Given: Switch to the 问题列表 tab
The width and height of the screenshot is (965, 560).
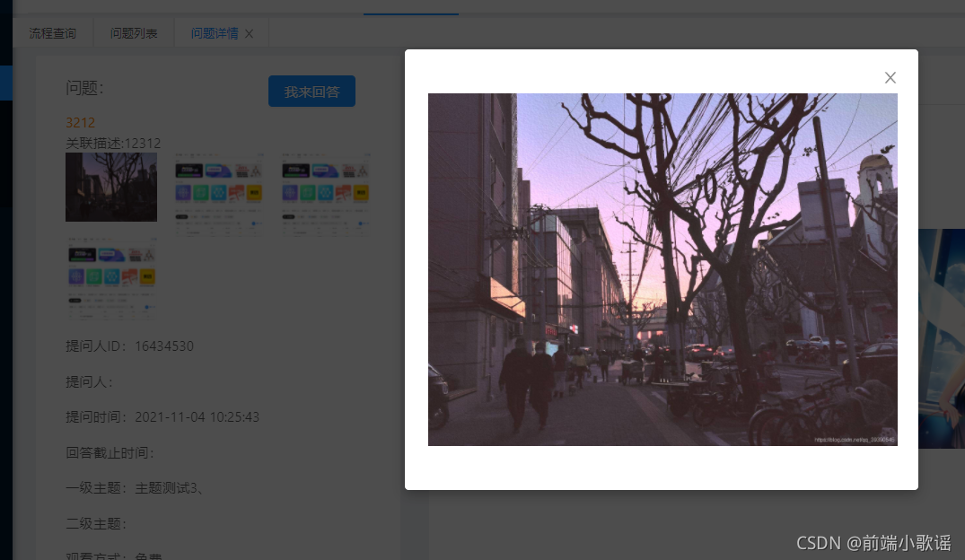Looking at the screenshot, I should point(134,33).
